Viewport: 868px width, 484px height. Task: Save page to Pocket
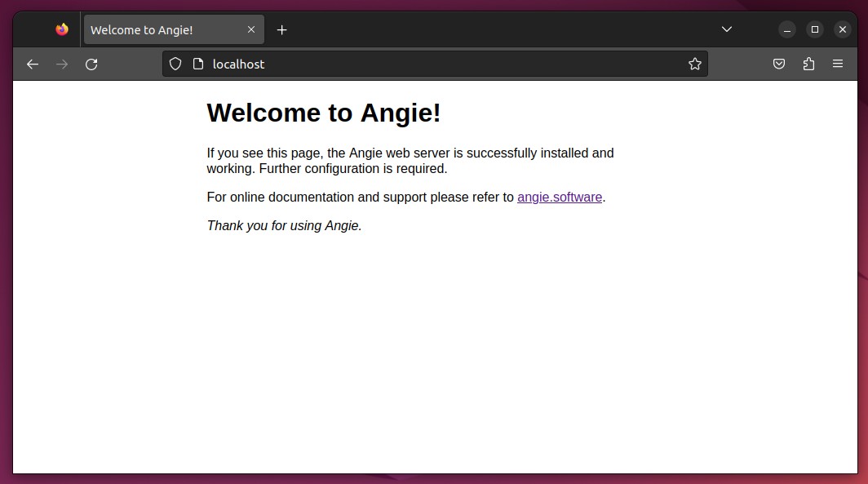point(779,64)
